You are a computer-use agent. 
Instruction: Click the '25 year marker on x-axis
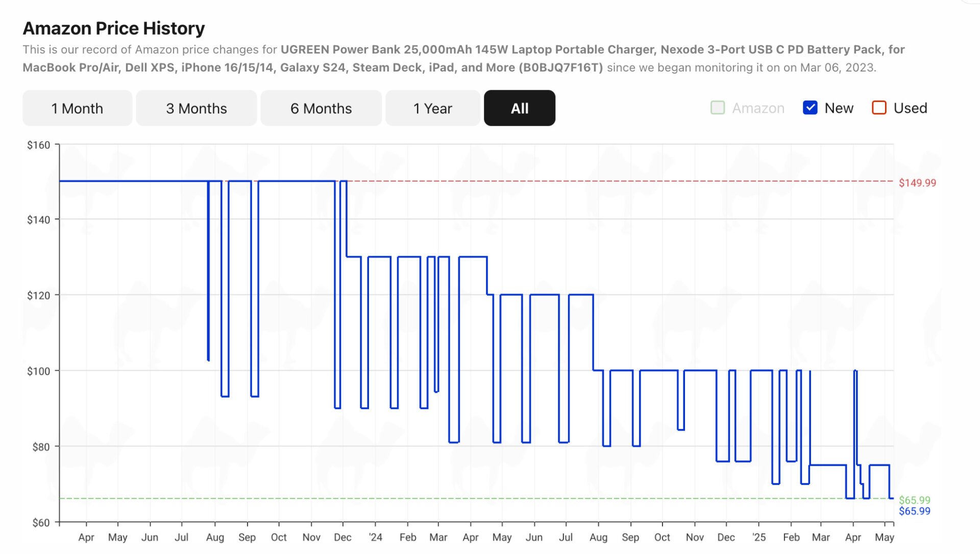click(759, 537)
